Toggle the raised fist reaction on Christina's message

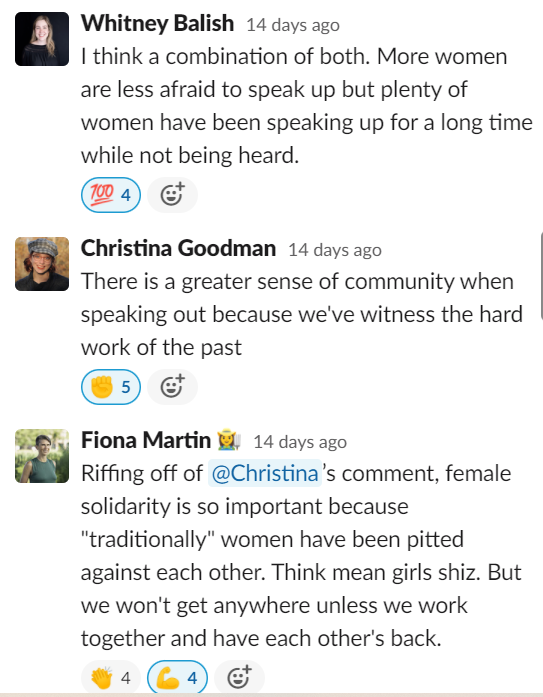point(111,387)
